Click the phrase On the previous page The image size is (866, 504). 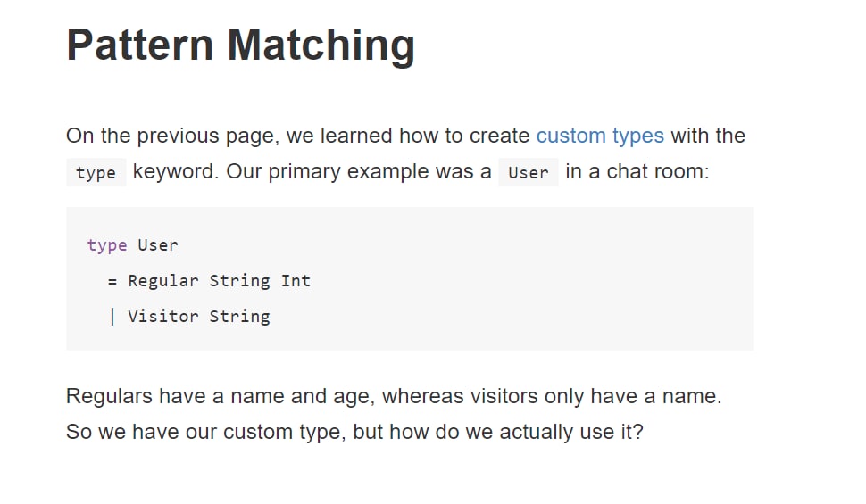[x=171, y=136]
